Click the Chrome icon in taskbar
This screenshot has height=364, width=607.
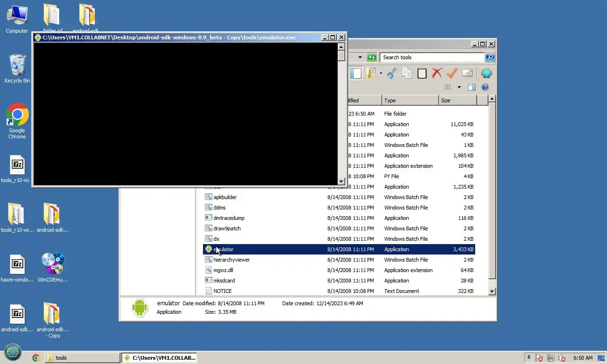[x=36, y=358]
